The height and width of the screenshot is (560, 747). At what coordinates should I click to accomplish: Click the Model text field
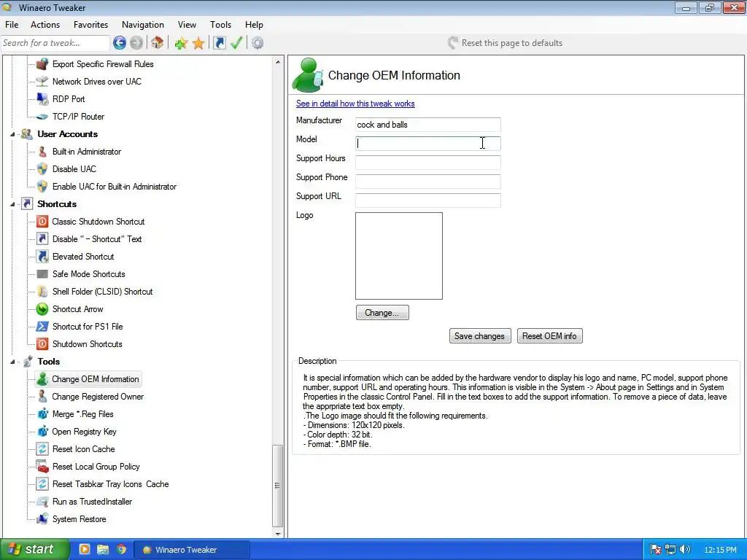pyautogui.click(x=427, y=144)
